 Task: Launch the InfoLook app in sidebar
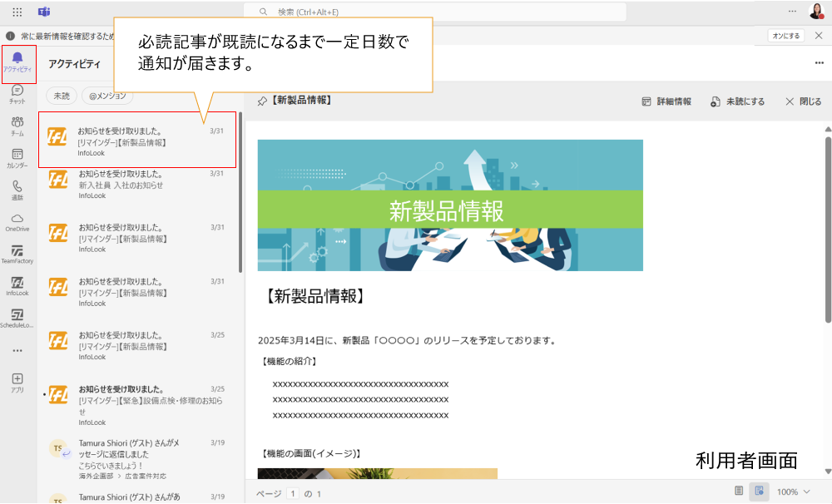[x=17, y=286]
